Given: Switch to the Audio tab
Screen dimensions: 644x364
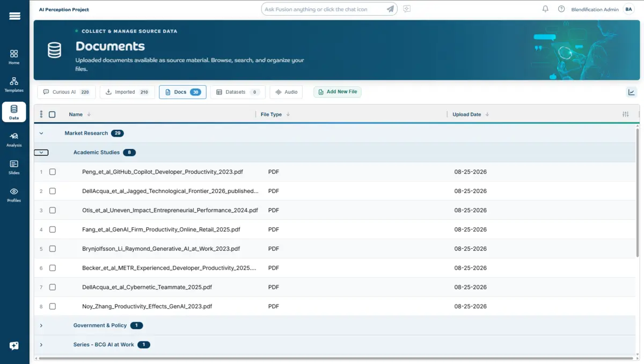Looking at the screenshot, I should tap(286, 92).
